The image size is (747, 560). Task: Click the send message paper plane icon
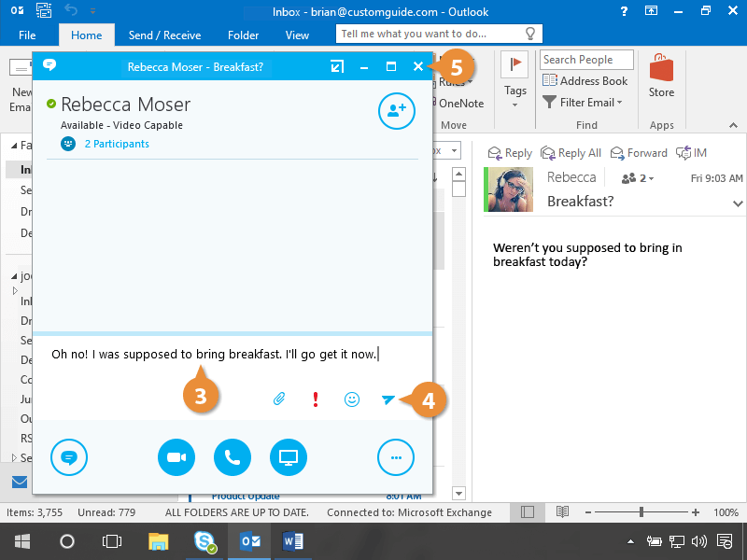click(388, 399)
